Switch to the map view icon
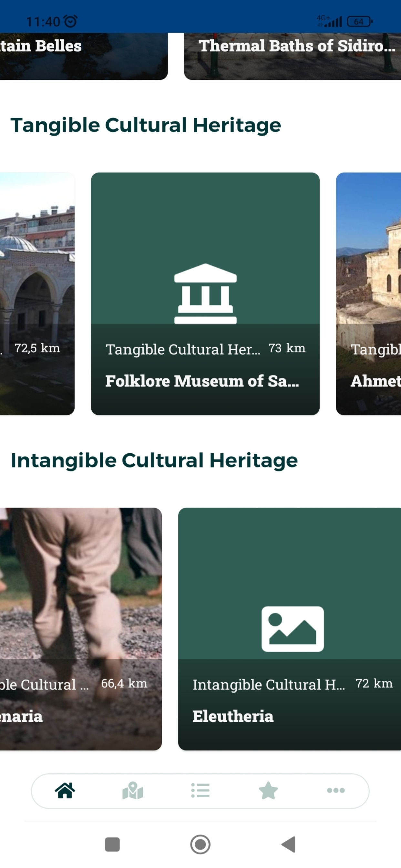Image resolution: width=401 pixels, height=868 pixels. tap(133, 790)
